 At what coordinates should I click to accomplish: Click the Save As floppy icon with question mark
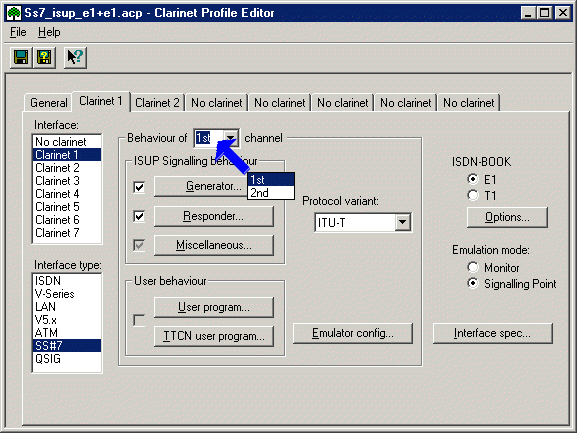click(44, 57)
